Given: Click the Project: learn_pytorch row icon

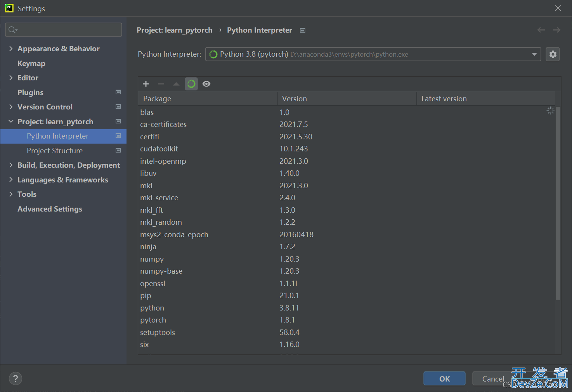Looking at the screenshot, I should pyautogui.click(x=118, y=121).
